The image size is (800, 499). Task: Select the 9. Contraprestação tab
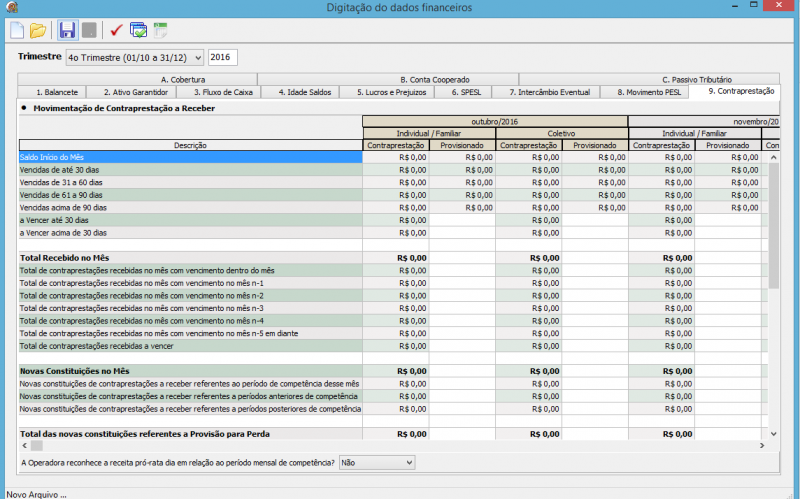[734, 91]
